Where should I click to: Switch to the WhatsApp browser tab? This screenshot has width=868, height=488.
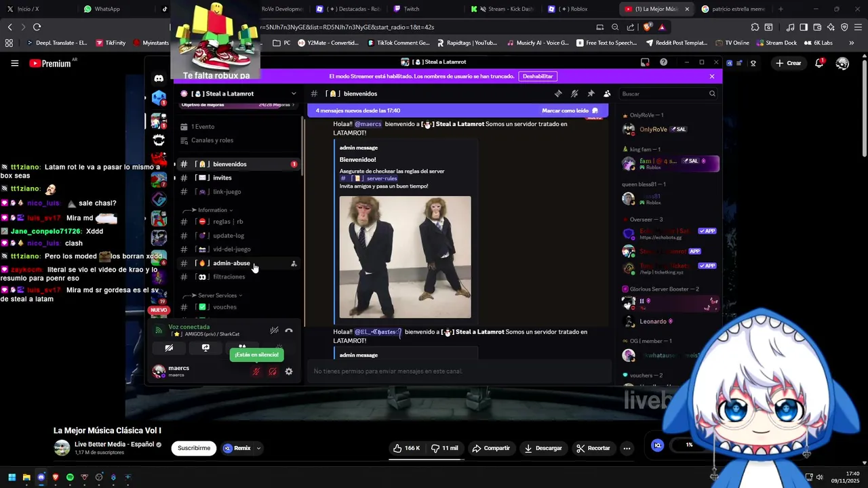click(117, 9)
